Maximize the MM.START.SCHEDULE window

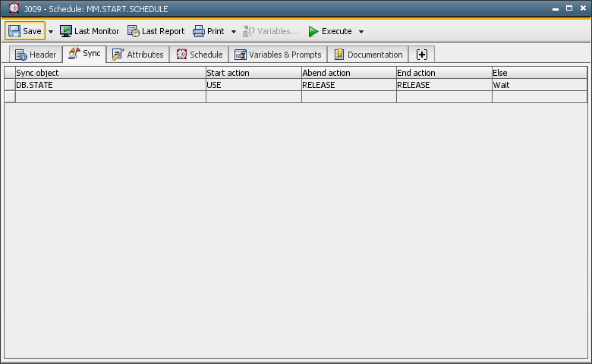click(x=569, y=8)
